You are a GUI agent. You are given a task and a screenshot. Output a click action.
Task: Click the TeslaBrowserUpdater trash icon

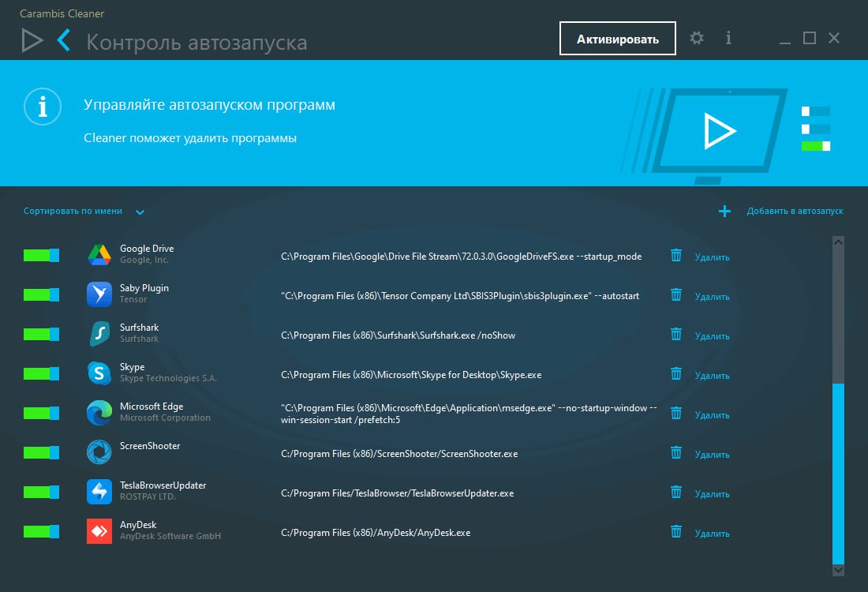coord(676,492)
